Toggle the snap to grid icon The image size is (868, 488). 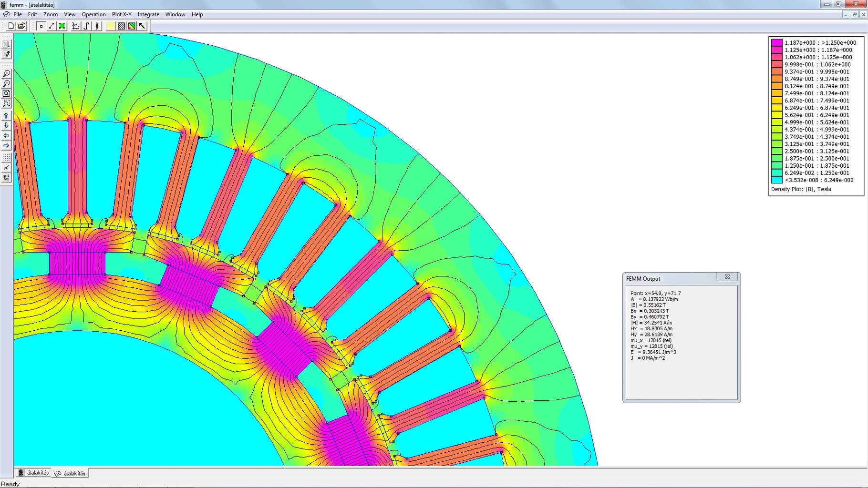(6, 167)
